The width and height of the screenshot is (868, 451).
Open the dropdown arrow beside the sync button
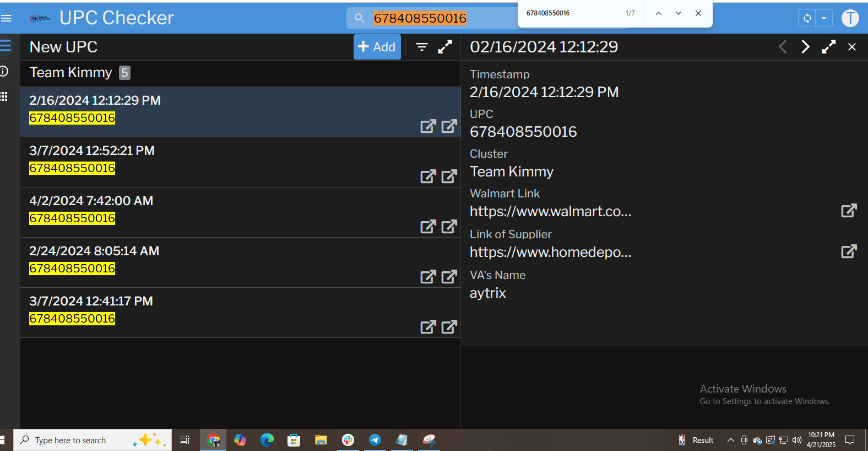coord(824,18)
